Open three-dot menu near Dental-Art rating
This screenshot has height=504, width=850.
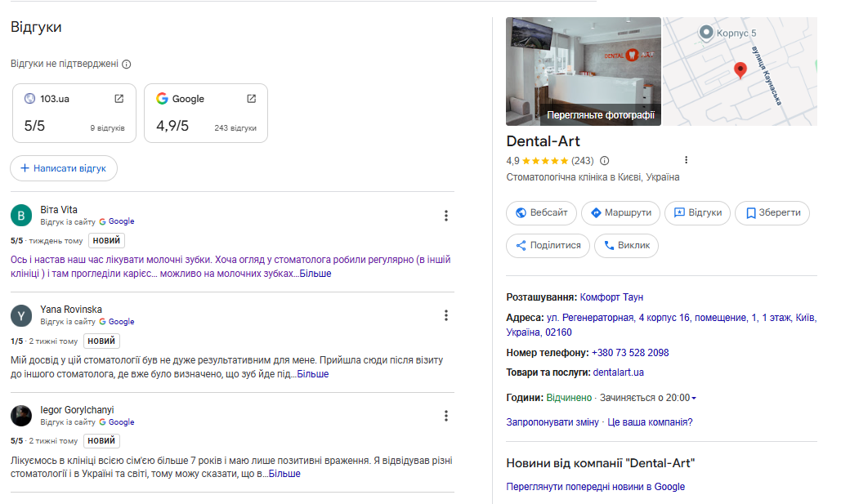[686, 160]
